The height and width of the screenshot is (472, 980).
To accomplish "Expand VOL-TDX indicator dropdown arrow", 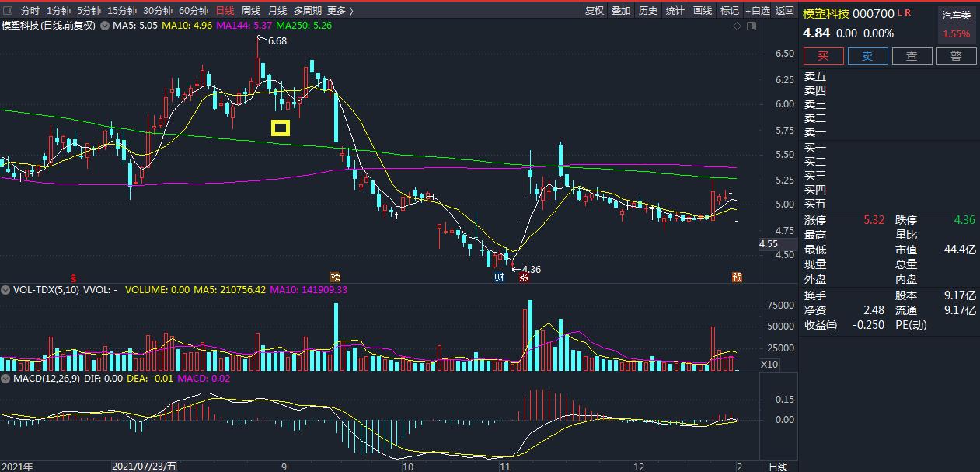I will pyautogui.click(x=6, y=290).
